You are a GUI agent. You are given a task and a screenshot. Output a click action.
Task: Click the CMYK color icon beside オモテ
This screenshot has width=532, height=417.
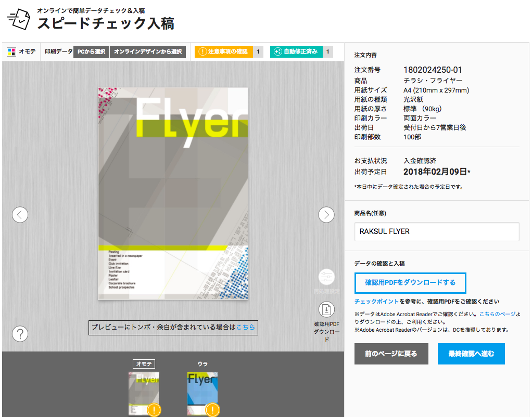click(11, 51)
